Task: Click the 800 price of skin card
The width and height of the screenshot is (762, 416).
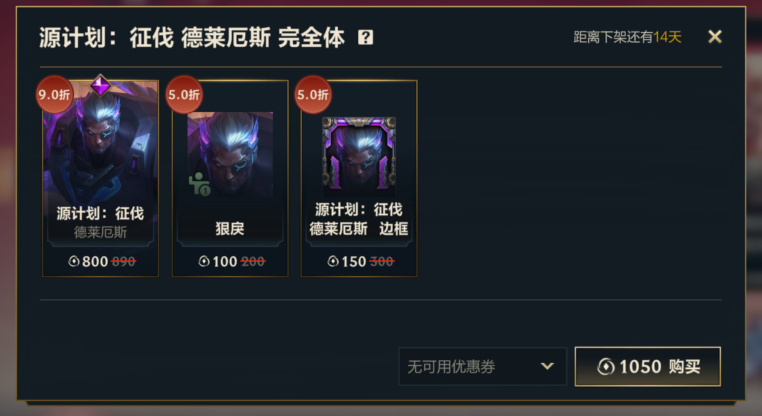Action: coord(95,261)
